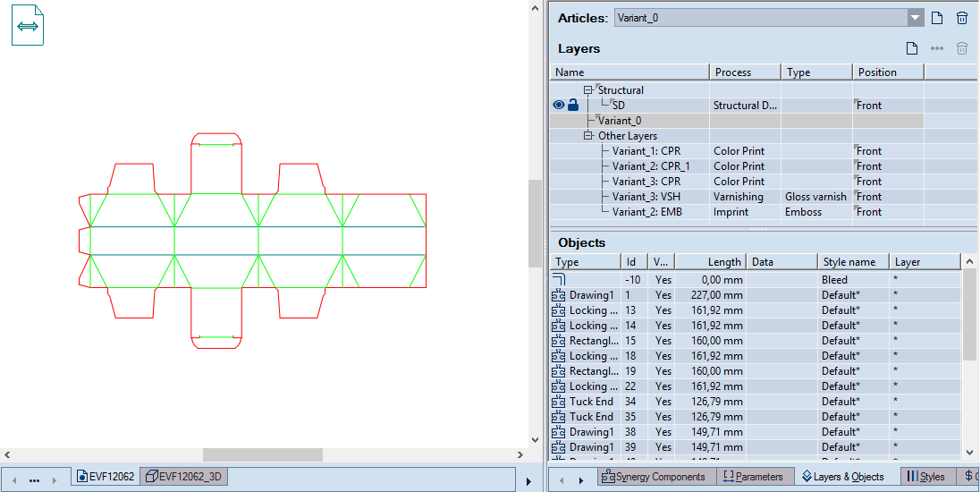Collapse the Other Layers group
The width and height of the screenshot is (980, 492).
(x=587, y=136)
